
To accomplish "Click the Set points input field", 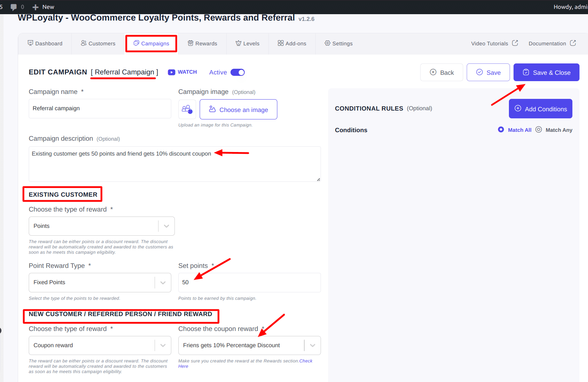I will (x=250, y=282).
